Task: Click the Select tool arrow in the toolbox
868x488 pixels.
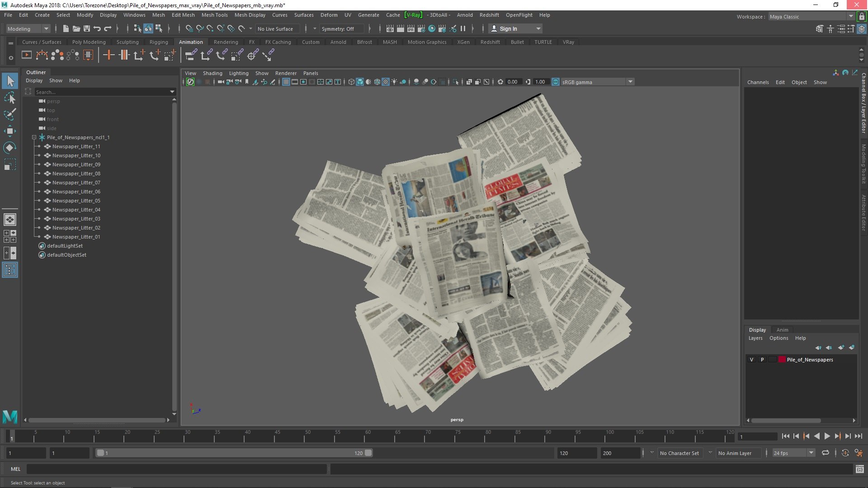Action: (x=10, y=81)
